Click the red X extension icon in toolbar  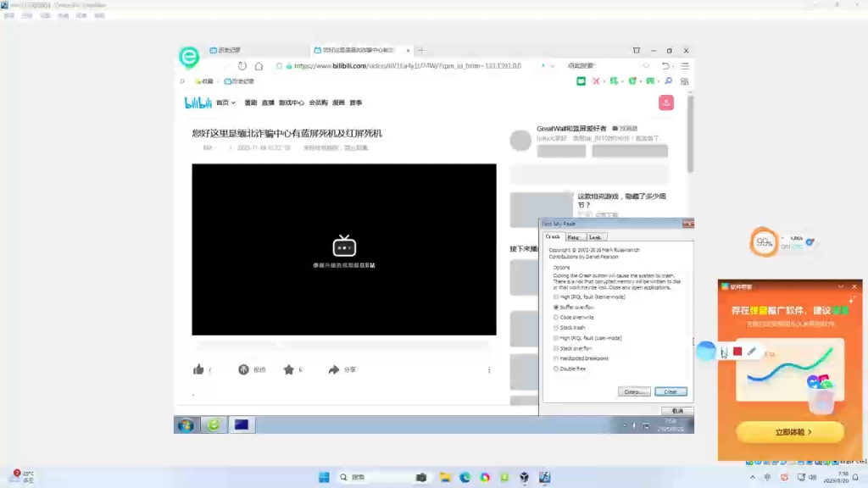(596, 81)
